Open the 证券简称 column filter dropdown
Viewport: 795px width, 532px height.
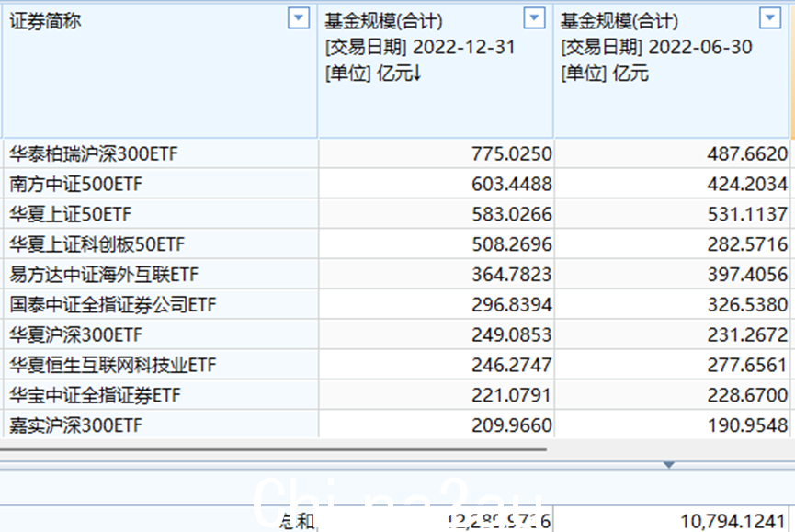299,18
